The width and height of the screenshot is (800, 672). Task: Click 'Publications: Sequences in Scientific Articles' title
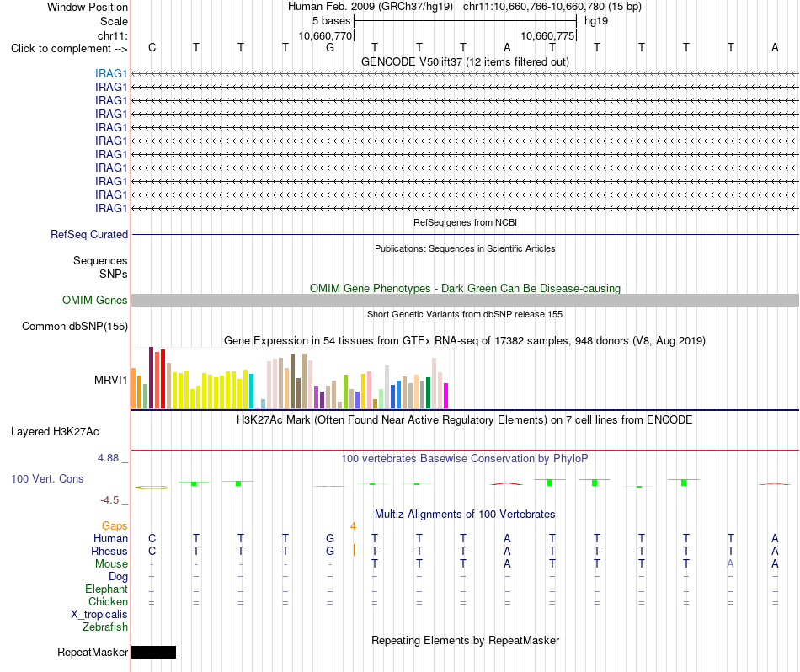[x=465, y=248]
